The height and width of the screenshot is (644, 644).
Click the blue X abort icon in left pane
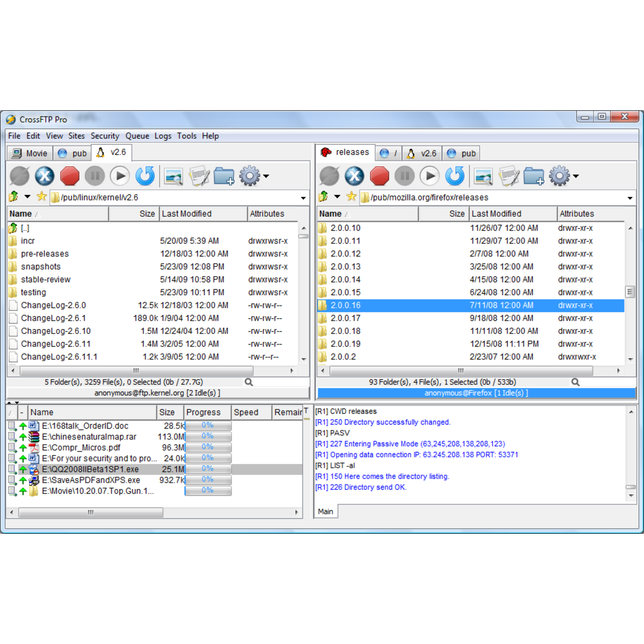click(x=45, y=176)
